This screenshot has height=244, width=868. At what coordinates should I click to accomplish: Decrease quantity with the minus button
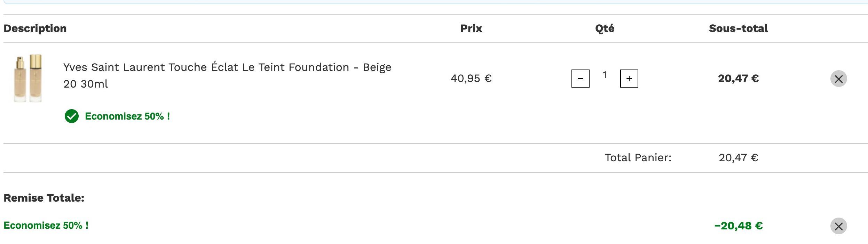pyautogui.click(x=580, y=79)
